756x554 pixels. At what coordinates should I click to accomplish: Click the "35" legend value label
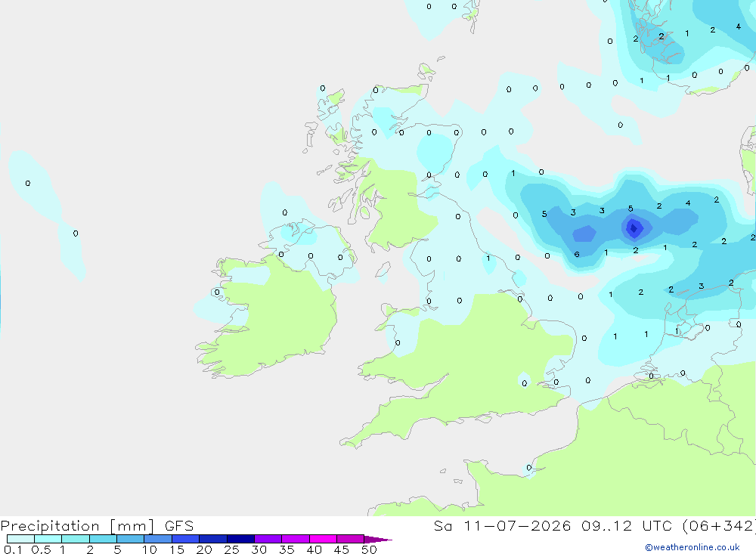287,549
